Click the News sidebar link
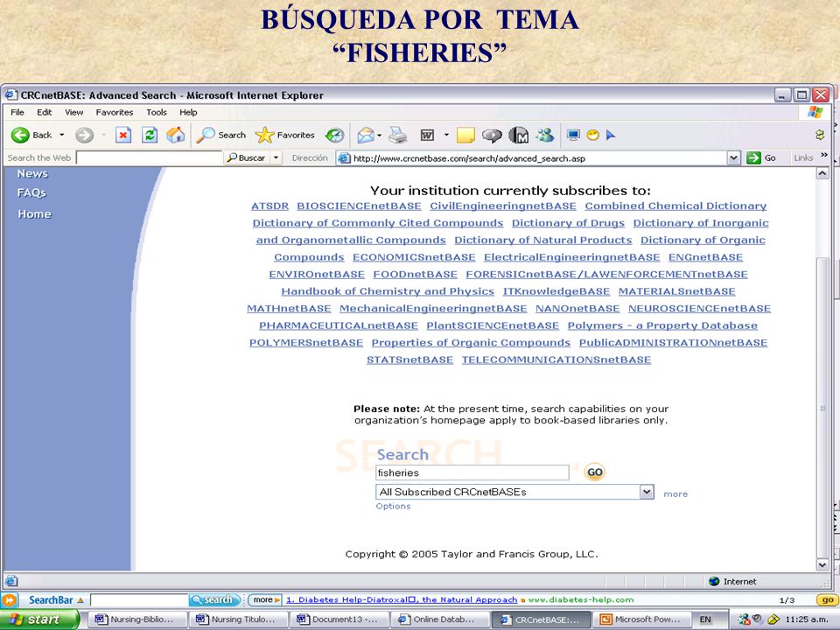This screenshot has height=630, width=840. click(x=32, y=173)
